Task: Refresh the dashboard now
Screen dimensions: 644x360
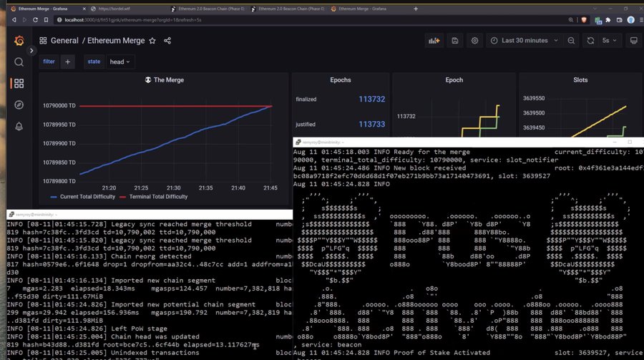Action: pos(590,41)
